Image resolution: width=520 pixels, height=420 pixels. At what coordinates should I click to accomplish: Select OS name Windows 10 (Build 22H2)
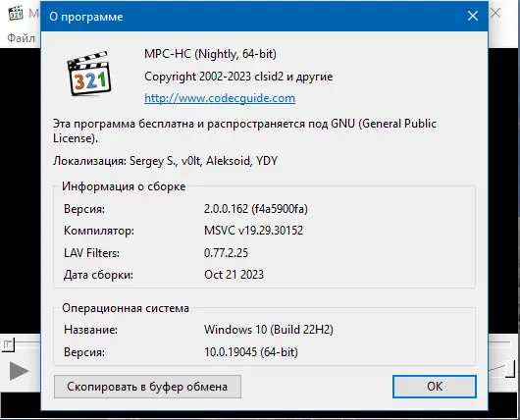pyautogui.click(x=269, y=330)
